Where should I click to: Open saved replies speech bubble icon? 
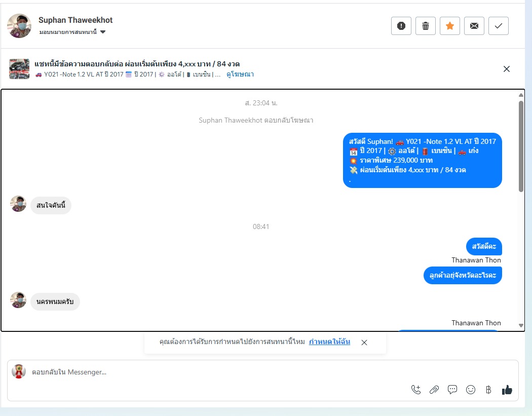point(452,390)
